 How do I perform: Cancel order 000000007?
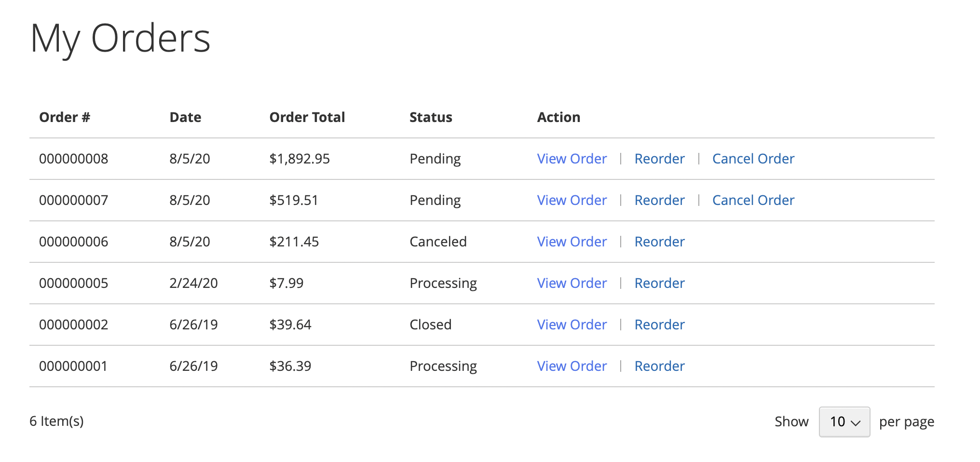point(753,200)
